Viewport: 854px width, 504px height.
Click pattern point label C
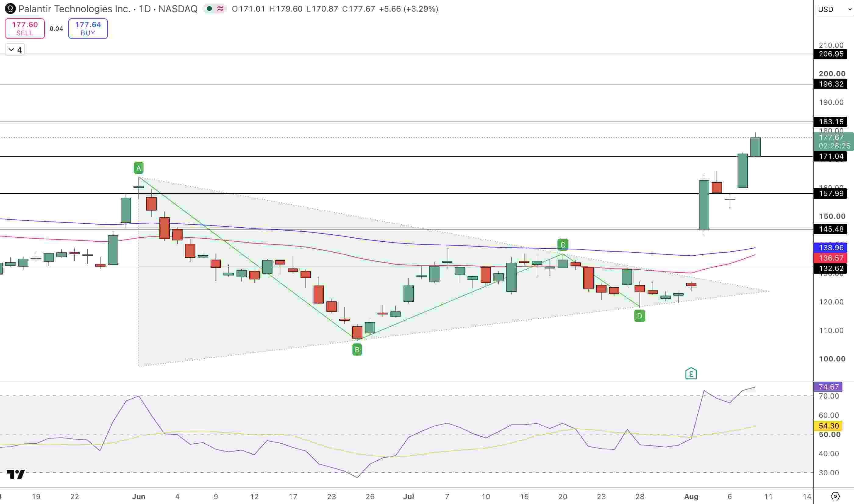563,244
